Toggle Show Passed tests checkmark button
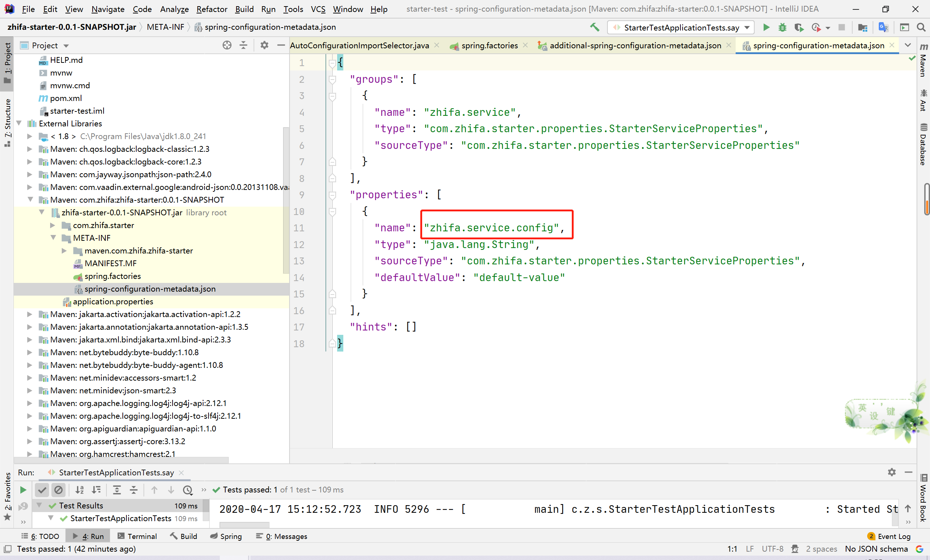930x560 pixels. pos(42,490)
